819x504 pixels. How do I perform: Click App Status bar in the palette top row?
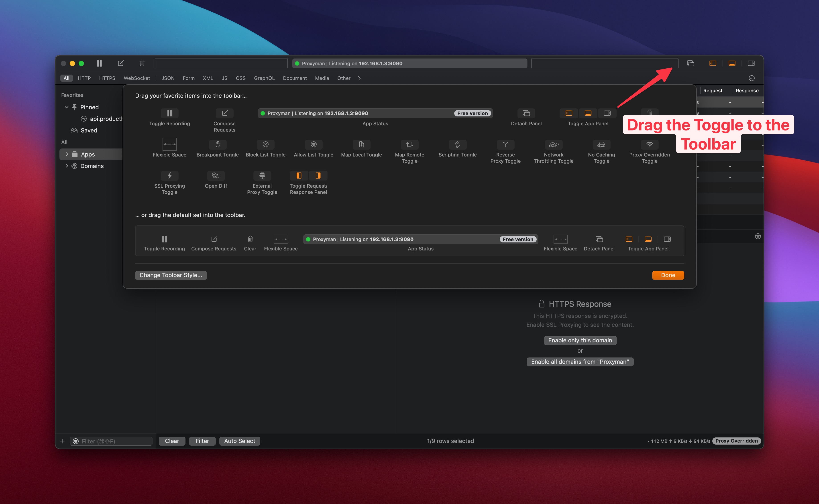(x=375, y=113)
